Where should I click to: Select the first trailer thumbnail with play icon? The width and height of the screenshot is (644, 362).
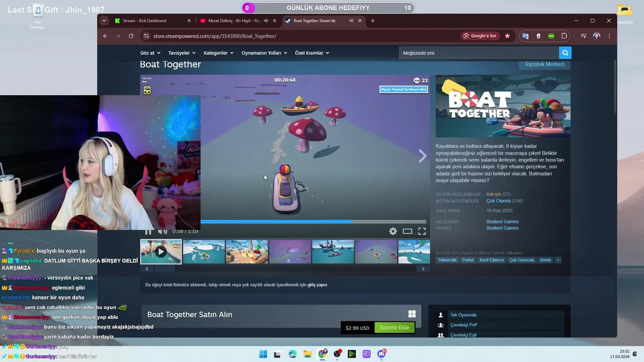pos(161,252)
